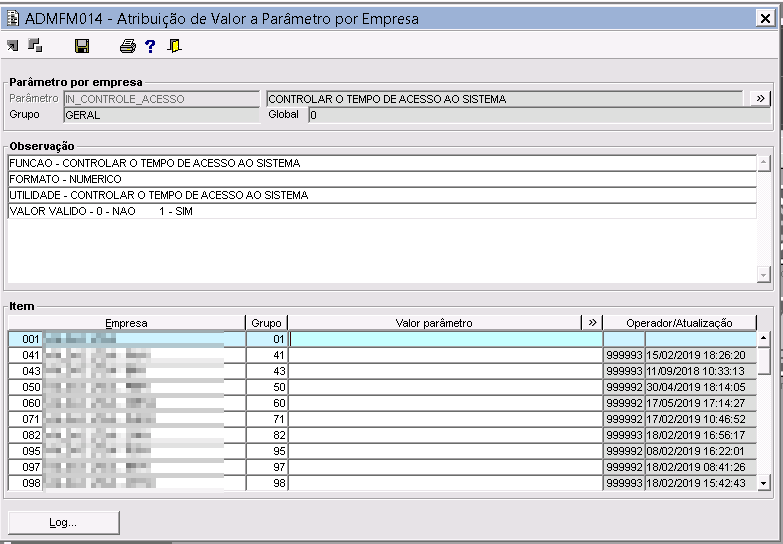This screenshot has height=544, width=783.
Task: Click up arrow of Item table scrollbar
Action: [764, 339]
